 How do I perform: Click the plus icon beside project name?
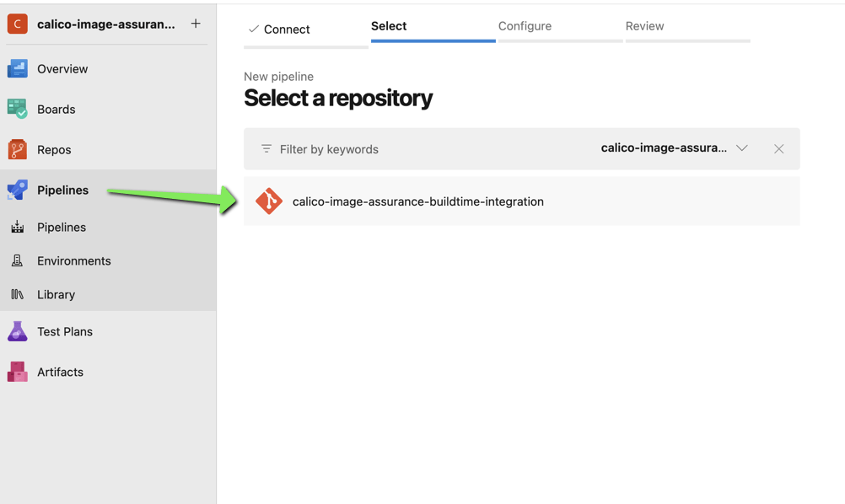(196, 24)
